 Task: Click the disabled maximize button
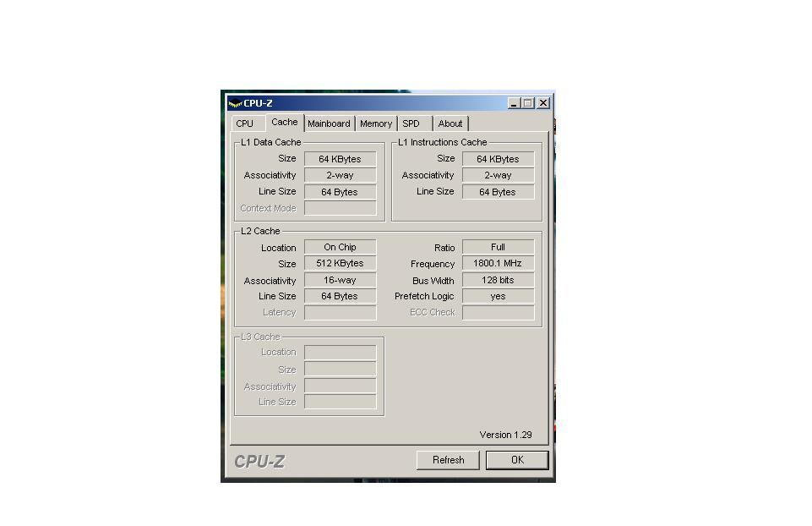point(528,103)
